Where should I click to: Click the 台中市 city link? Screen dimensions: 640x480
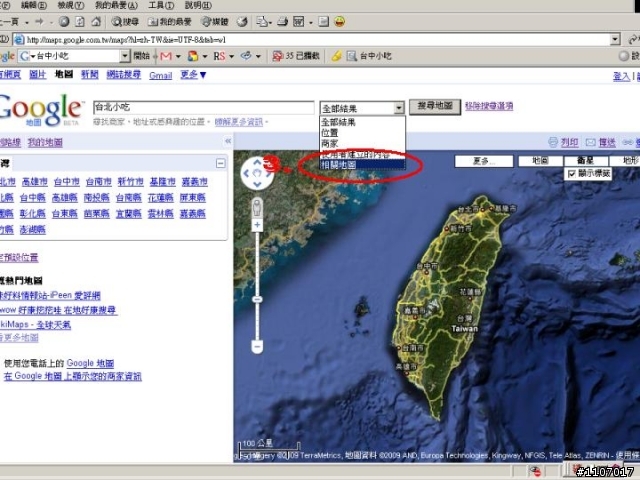coord(67,182)
